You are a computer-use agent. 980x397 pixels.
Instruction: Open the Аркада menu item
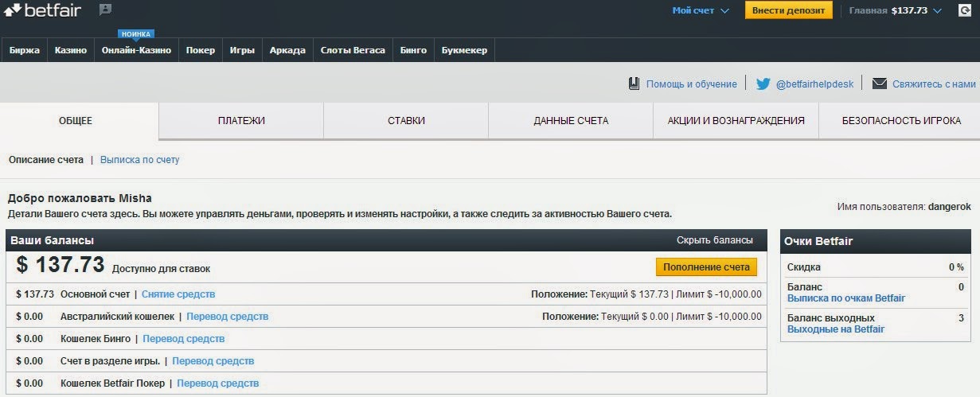click(x=287, y=50)
